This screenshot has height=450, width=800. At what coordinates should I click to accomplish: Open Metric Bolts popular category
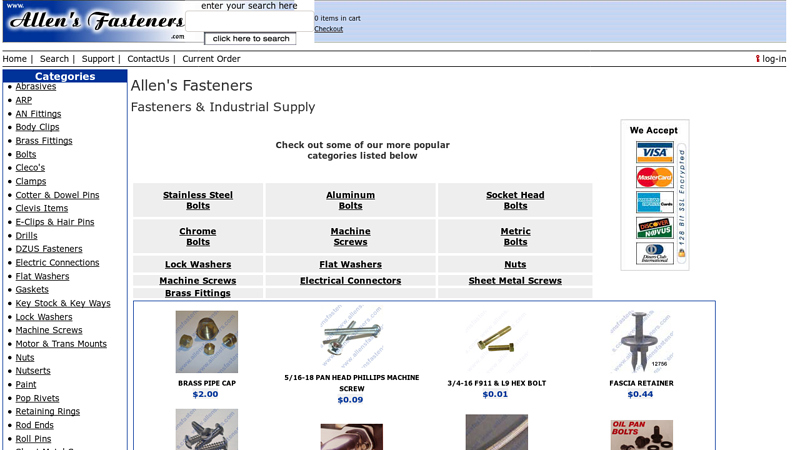coord(515,237)
